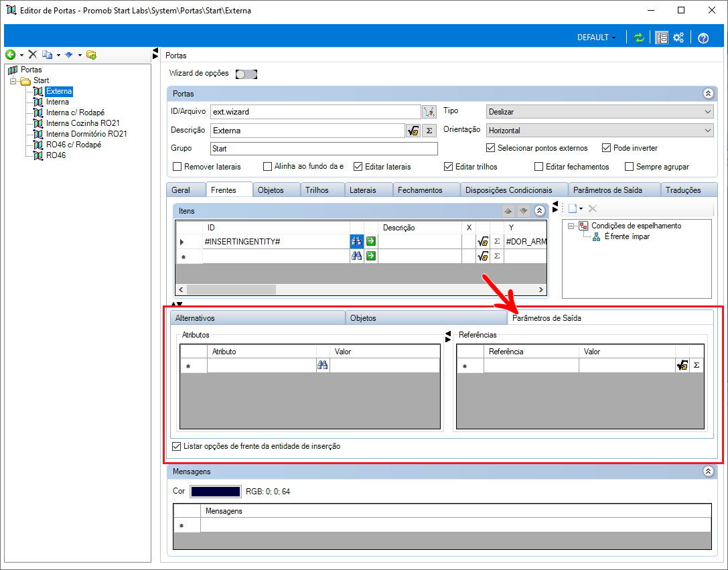Select Interna Cozinha RO21 in tree
The height and width of the screenshot is (570, 728).
pyautogui.click(x=82, y=123)
